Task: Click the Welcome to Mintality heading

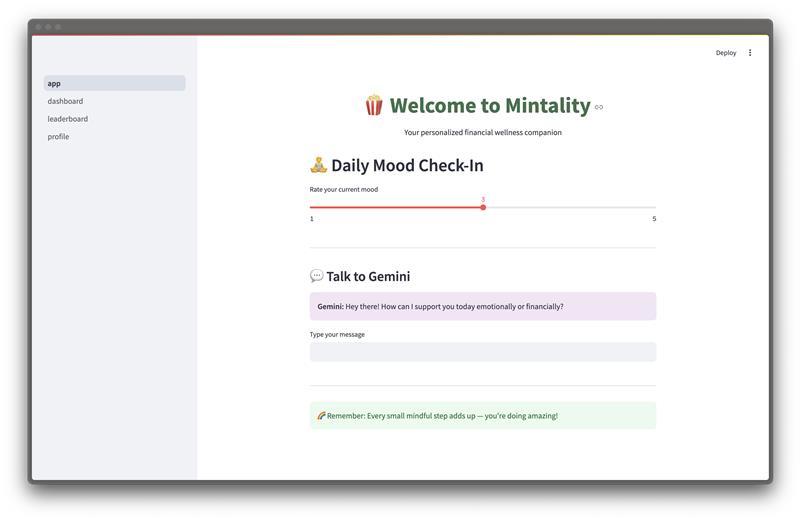Action: pyautogui.click(x=490, y=106)
